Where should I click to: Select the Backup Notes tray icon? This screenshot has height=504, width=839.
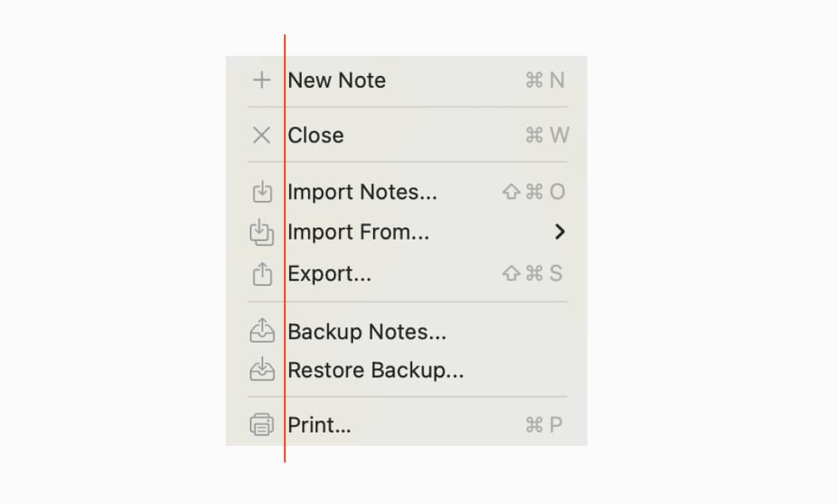263,332
